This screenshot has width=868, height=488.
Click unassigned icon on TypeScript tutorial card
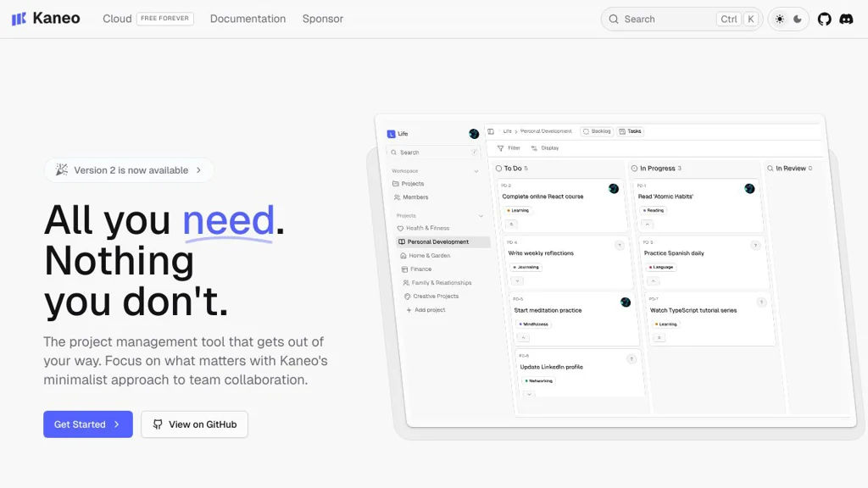762,302
